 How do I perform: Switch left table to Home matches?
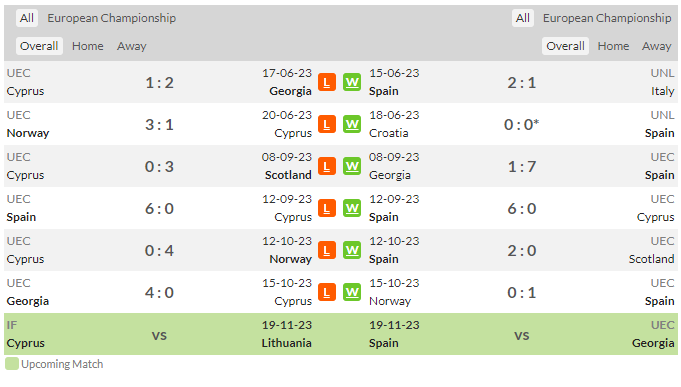point(88,46)
